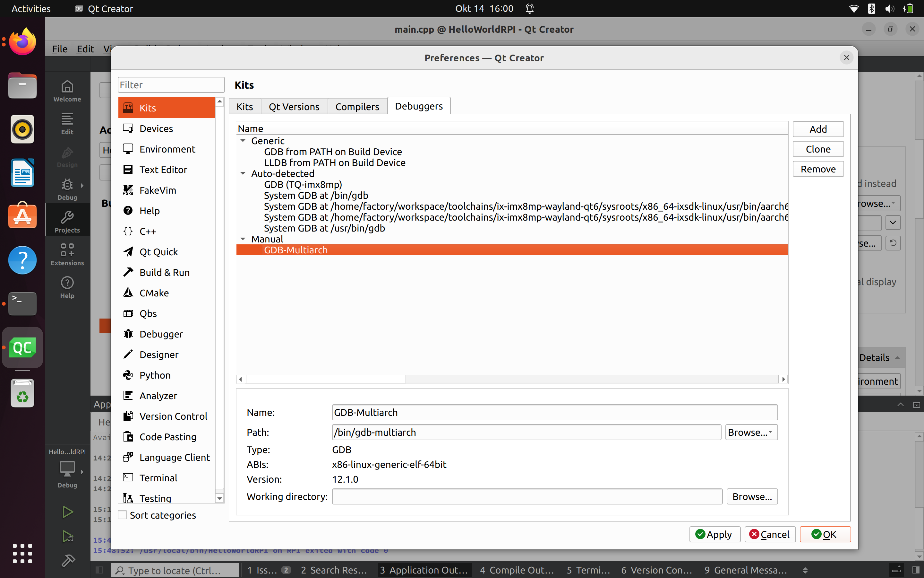Screen dimensions: 924x578
Task: Switch to the Compilers tab
Action: 357,107
